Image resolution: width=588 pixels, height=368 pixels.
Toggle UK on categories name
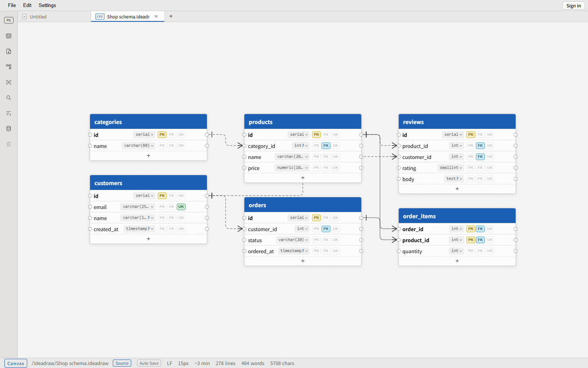point(181,146)
